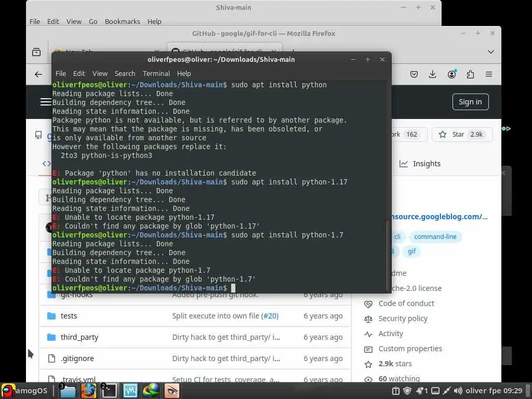
Task: Select the cli topic tag
Action: pyautogui.click(x=397, y=236)
